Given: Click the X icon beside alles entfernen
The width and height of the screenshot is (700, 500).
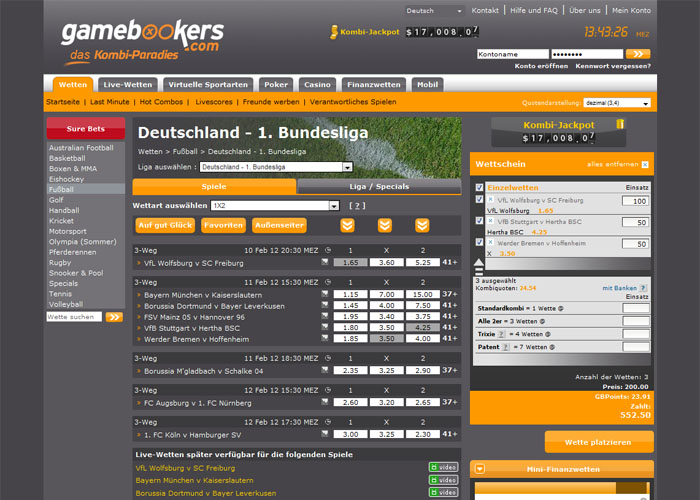Looking at the screenshot, I should tap(645, 165).
